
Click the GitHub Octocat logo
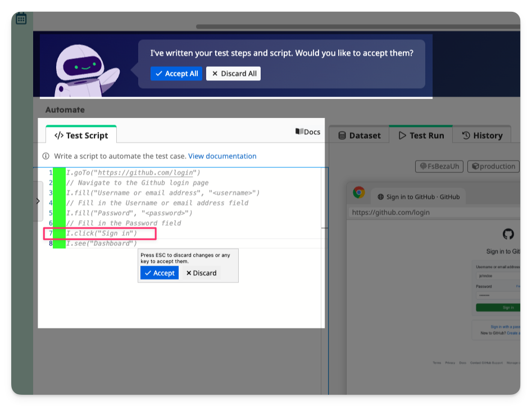[508, 234]
